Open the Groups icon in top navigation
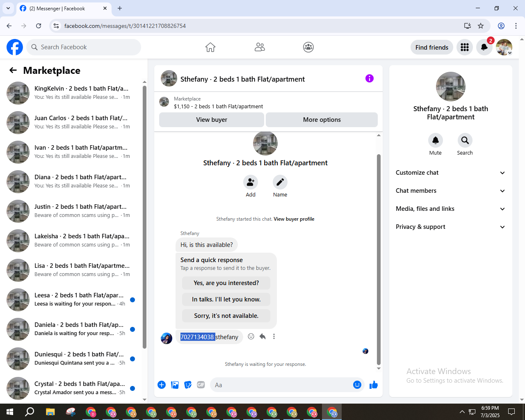 [308, 47]
